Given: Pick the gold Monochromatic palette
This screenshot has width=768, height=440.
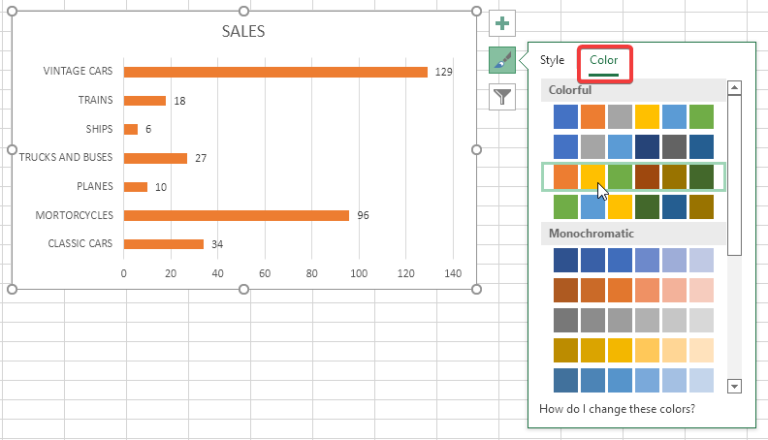Looking at the screenshot, I should 633,350.
